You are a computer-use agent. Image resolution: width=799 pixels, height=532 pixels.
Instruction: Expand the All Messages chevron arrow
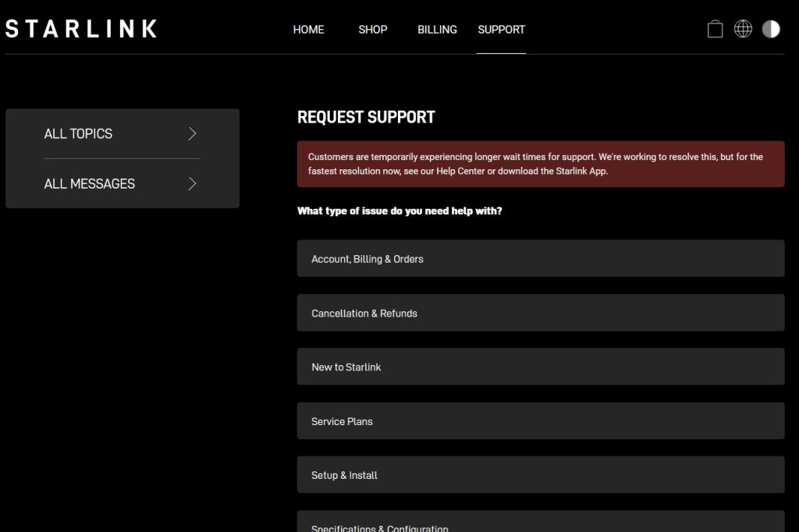[192, 184]
